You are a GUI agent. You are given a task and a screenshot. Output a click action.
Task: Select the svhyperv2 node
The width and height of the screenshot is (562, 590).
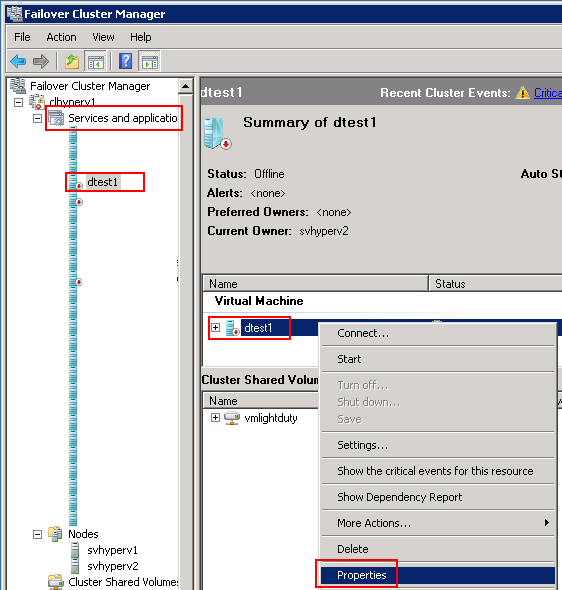point(113,566)
